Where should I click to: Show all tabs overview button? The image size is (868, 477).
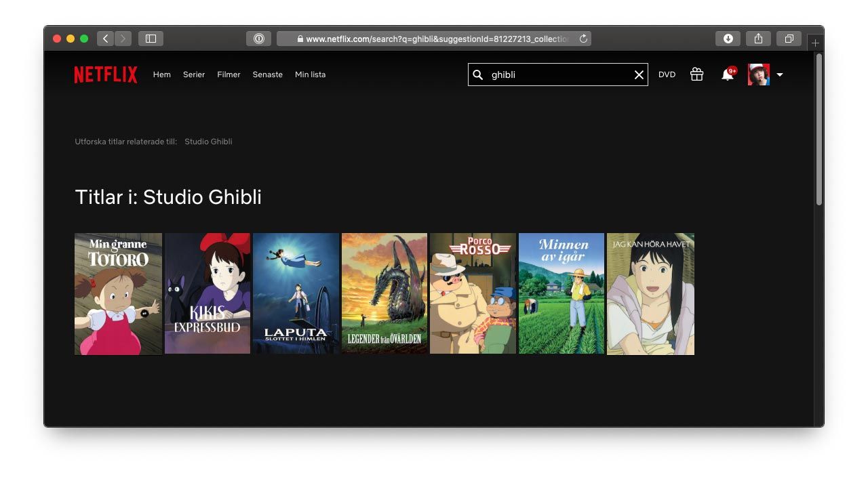coord(789,39)
